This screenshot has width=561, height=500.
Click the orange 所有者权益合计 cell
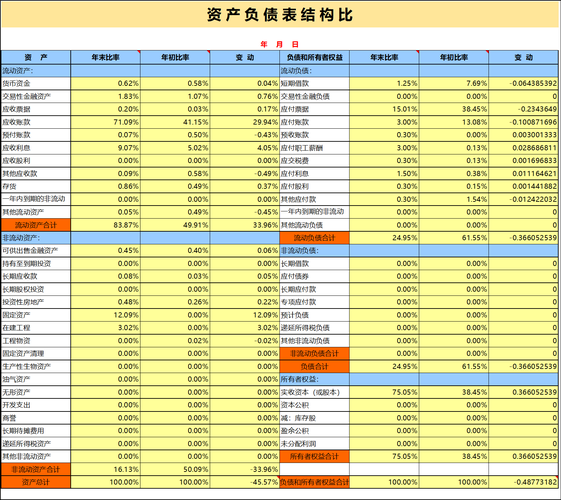pos(314,456)
